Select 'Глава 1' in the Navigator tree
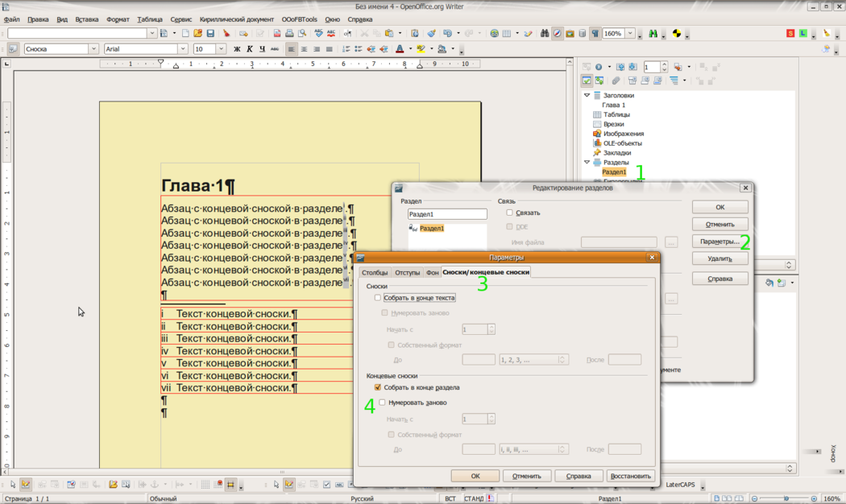846x504 pixels. point(613,105)
